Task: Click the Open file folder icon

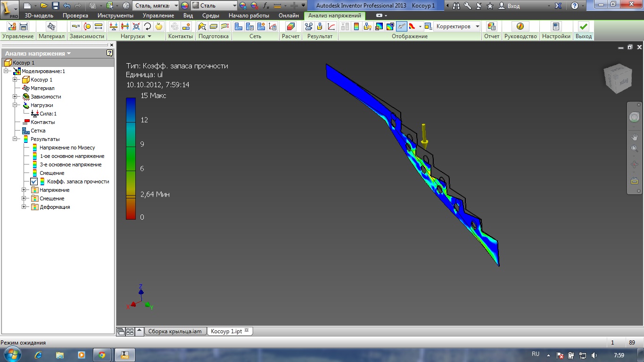Action: [x=44, y=6]
